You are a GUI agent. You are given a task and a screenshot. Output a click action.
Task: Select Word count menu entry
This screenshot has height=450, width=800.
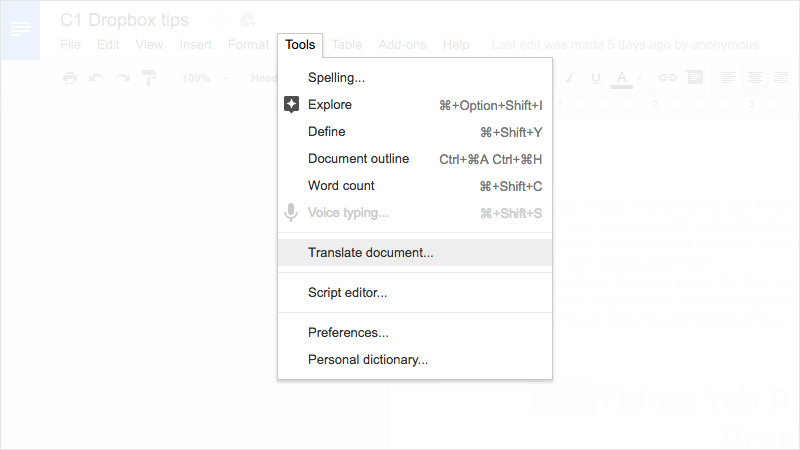[415, 186]
